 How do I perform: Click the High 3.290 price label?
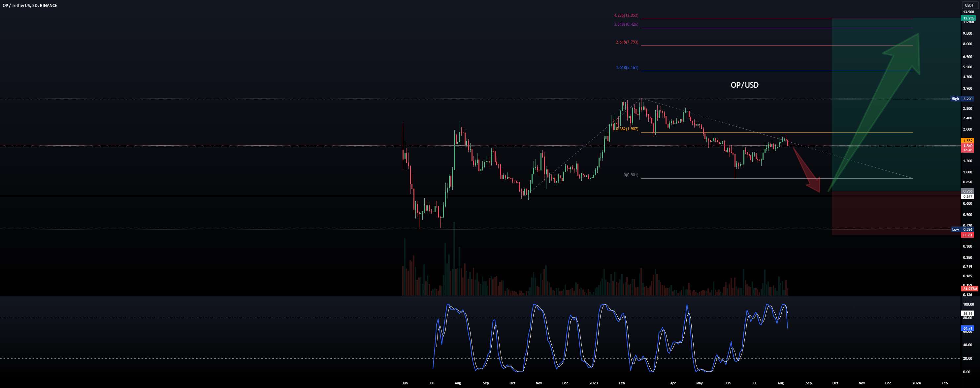962,99
